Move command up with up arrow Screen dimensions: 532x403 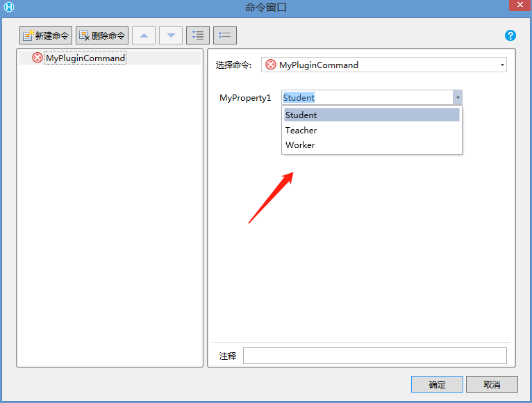144,35
